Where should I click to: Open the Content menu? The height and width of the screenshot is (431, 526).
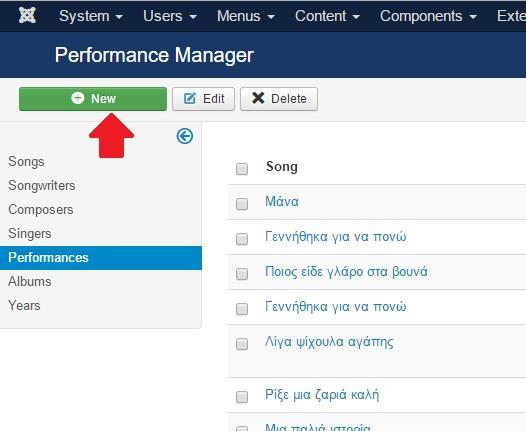point(327,16)
